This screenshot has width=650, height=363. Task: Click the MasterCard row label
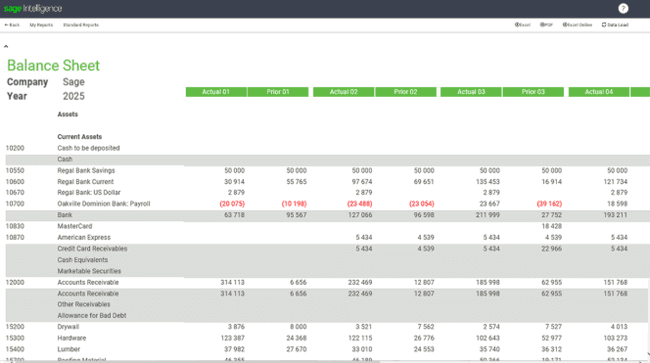75,226
